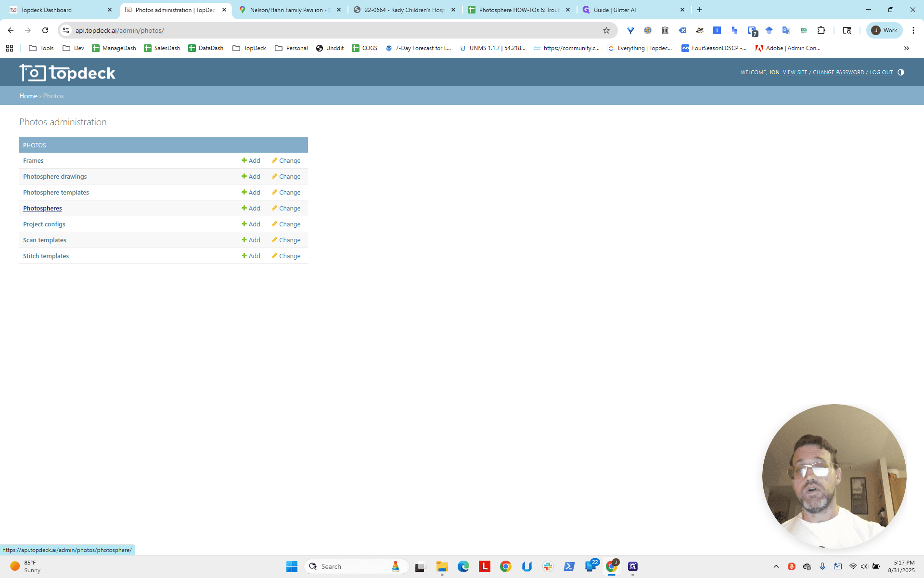This screenshot has width=924, height=578.
Task: Click the VIEW SITE link
Action: [795, 72]
